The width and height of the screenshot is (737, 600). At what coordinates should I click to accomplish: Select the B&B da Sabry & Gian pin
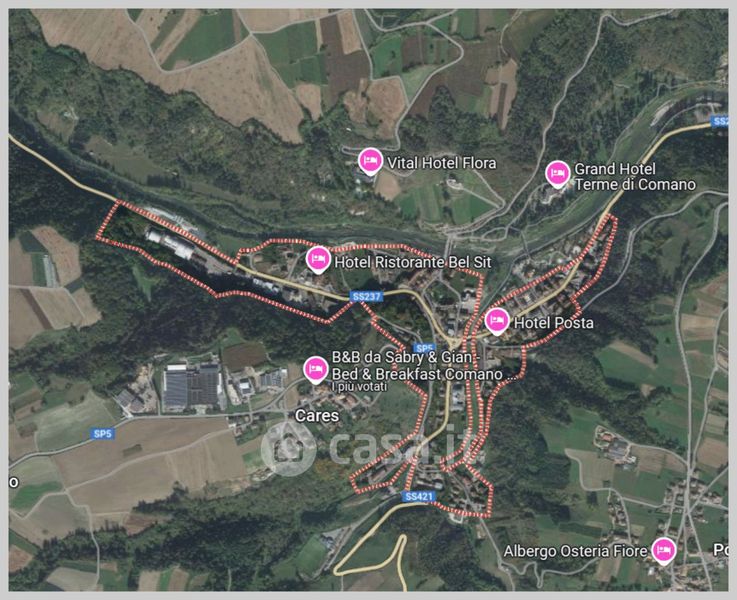[x=315, y=370]
